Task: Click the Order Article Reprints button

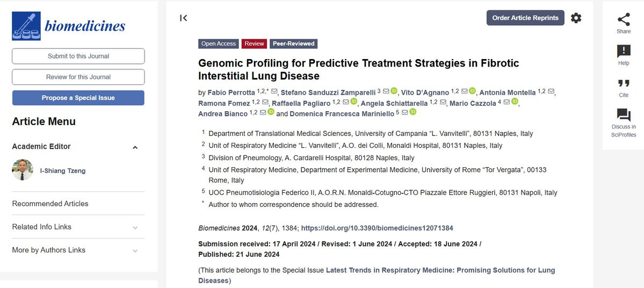Action: (525, 18)
